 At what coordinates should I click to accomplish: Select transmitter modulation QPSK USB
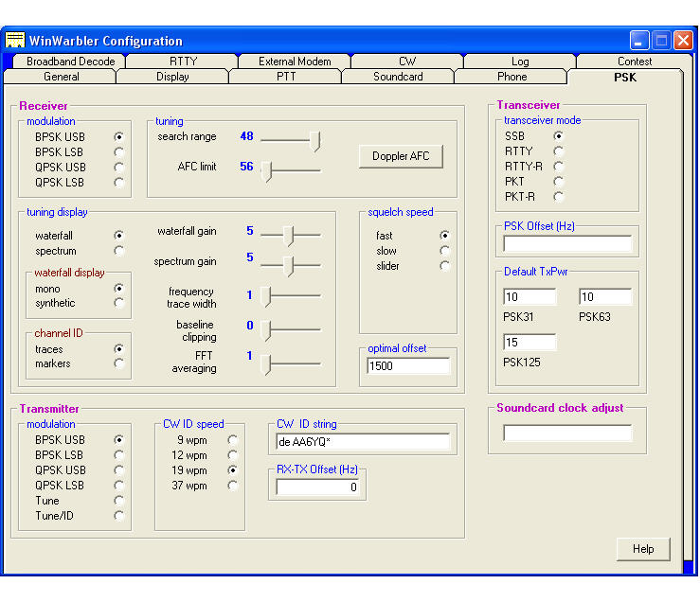(118, 469)
